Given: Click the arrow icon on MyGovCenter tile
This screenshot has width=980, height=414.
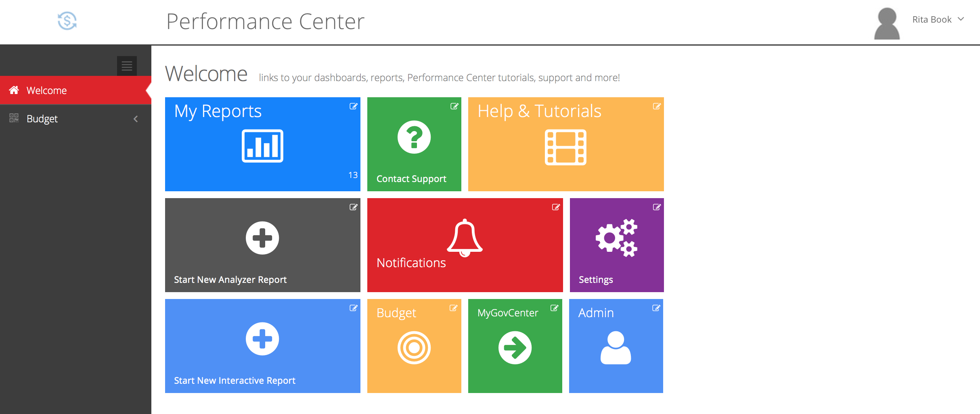Looking at the screenshot, I should click(x=515, y=347).
